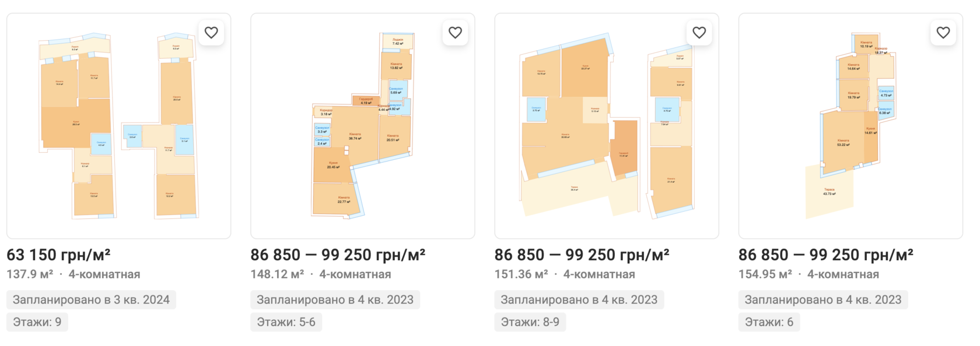Favorite the 137.9 m² apartment with heart icon
The image size is (980, 346).
(x=211, y=33)
